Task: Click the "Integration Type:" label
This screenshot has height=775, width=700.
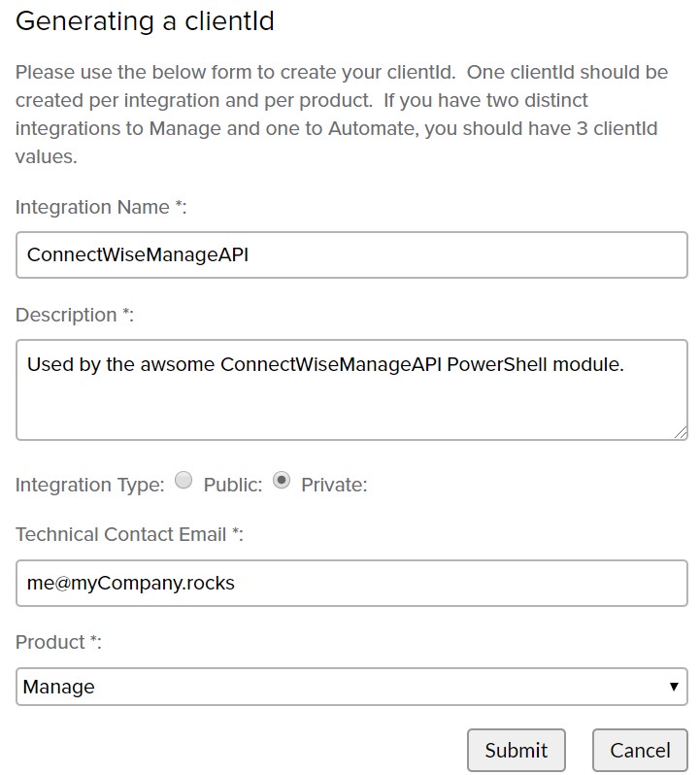Action: click(x=90, y=485)
